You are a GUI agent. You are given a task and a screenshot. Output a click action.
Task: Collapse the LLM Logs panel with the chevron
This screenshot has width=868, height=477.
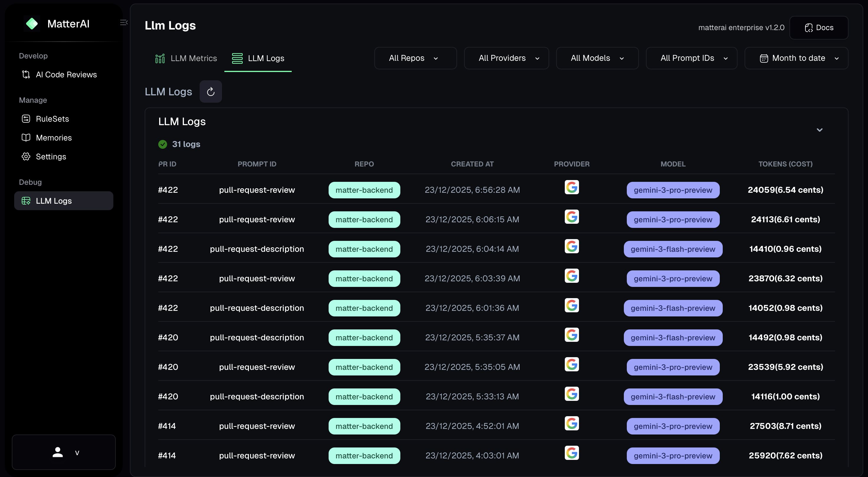(820, 130)
